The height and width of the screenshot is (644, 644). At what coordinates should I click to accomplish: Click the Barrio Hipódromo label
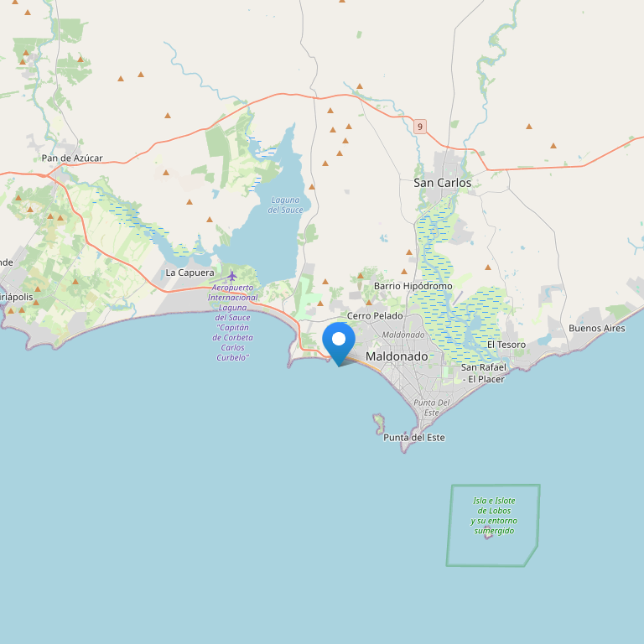[413, 286]
